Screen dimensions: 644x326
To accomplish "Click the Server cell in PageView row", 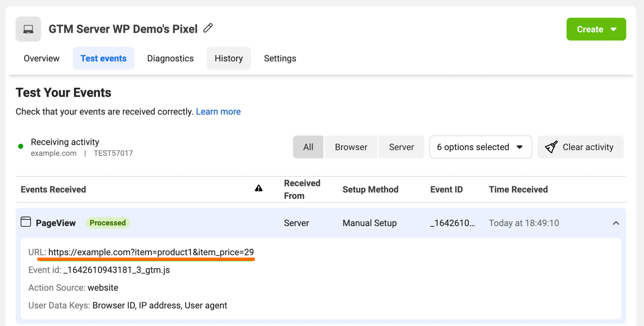I will click(x=296, y=223).
